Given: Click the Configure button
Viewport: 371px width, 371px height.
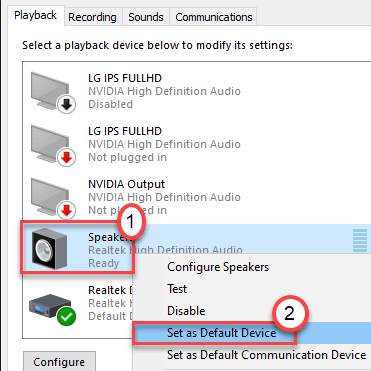Looking at the screenshot, I should [x=59, y=361].
